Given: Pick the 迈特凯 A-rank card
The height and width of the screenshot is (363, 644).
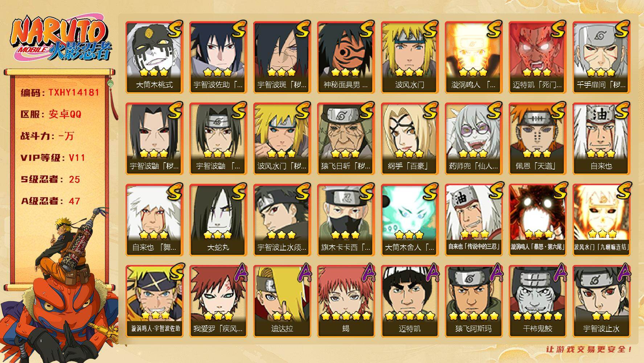Looking at the screenshot, I should [x=410, y=301].
